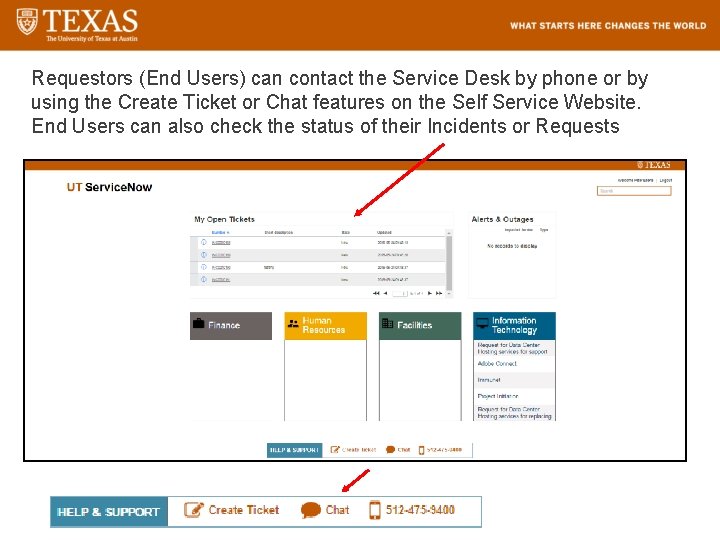Click the UT Austin shield logo in slide header
Image resolution: width=720 pixels, height=540 pixels.
tap(27, 22)
